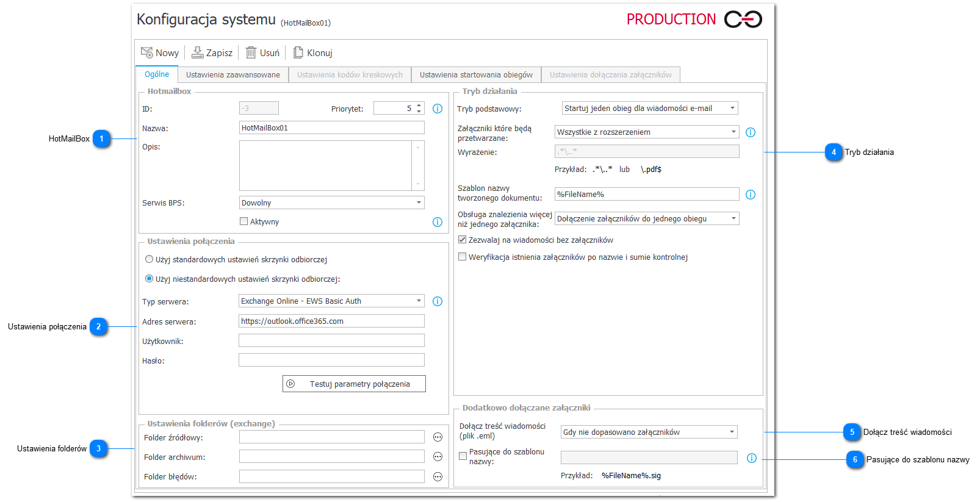The width and height of the screenshot is (980, 502).
Task: Enable Pasujące do szablonu nazwy checkbox
Action: (x=463, y=456)
